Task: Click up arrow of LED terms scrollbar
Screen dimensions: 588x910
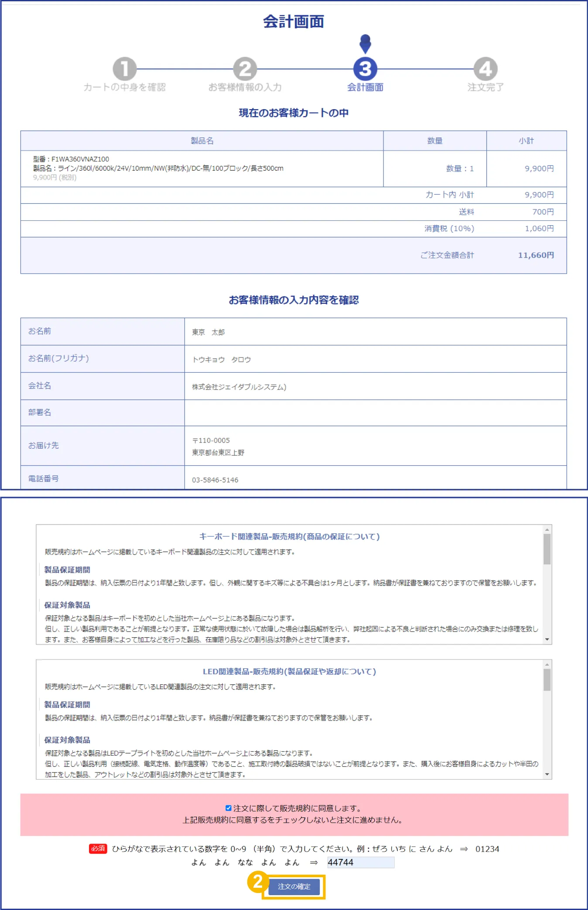Action: [x=547, y=664]
